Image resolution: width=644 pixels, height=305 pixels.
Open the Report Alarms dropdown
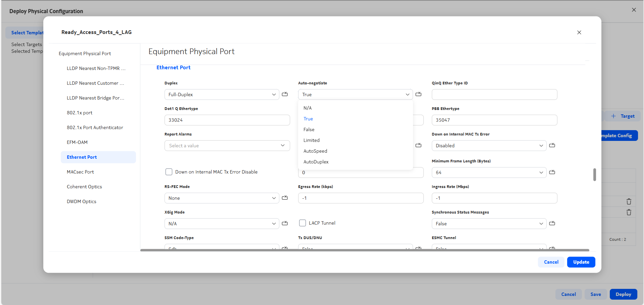click(227, 146)
